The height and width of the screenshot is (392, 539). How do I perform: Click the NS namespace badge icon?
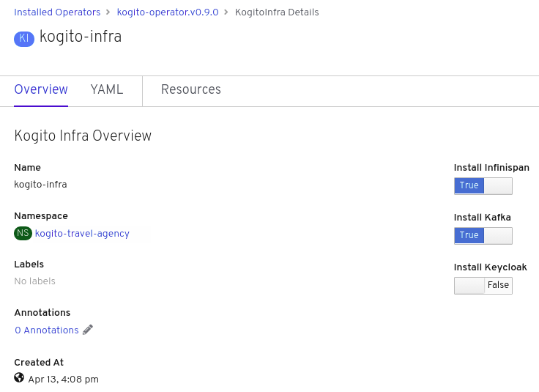23,234
